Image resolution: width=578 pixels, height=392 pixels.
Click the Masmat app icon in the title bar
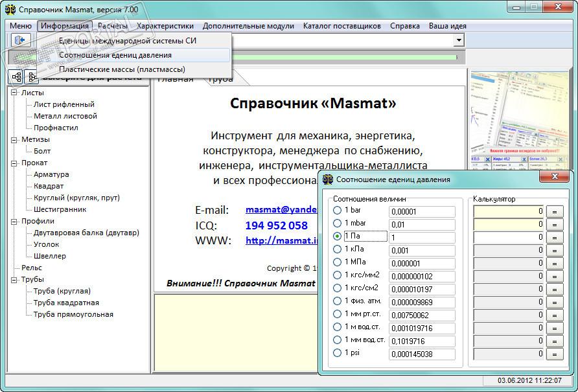click(x=10, y=9)
